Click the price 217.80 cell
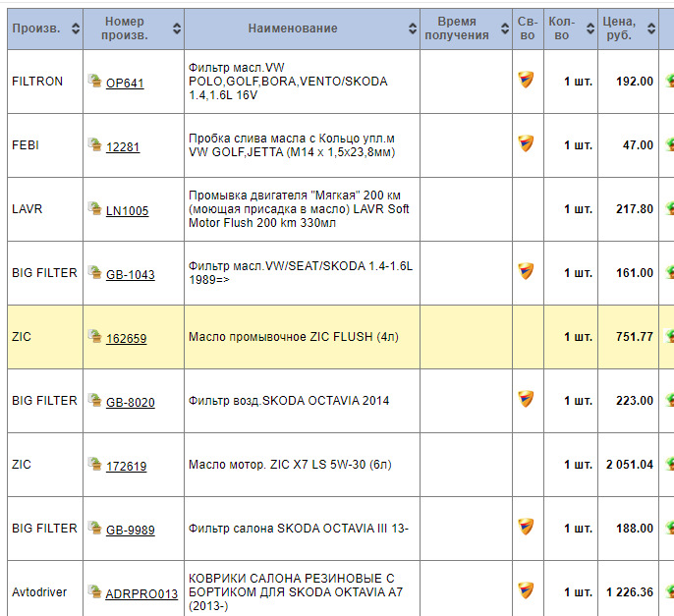Screen dimensions: 674x616 pos(628,209)
